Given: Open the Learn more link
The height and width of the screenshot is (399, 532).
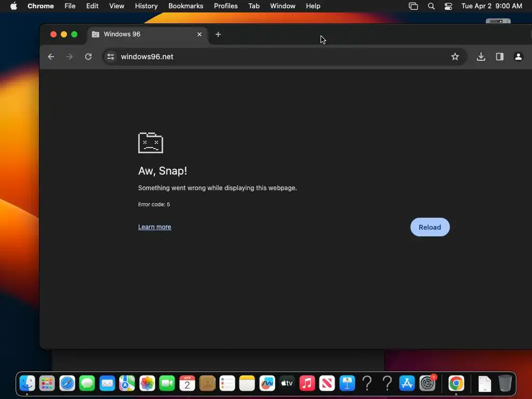Looking at the screenshot, I should click(x=154, y=227).
